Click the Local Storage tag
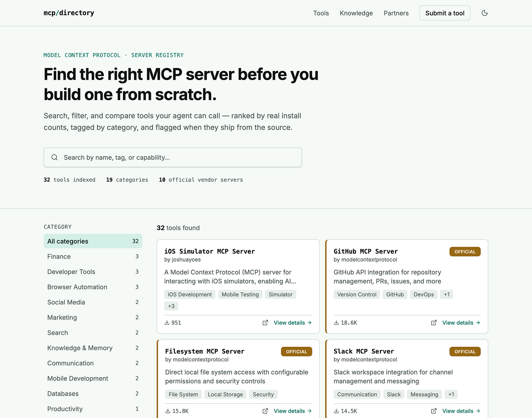Image resolution: width=532 pixels, height=418 pixels. [225, 395]
